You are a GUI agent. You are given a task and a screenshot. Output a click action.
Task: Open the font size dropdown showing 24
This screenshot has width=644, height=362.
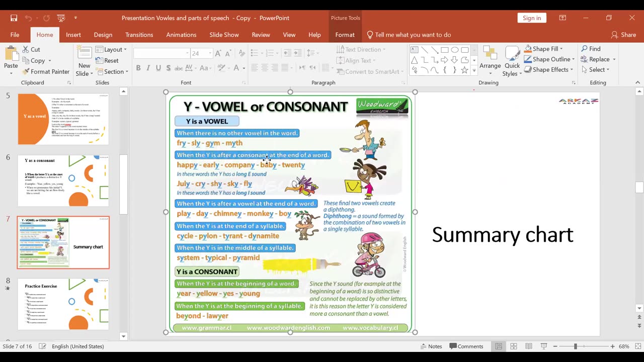pyautogui.click(x=210, y=53)
